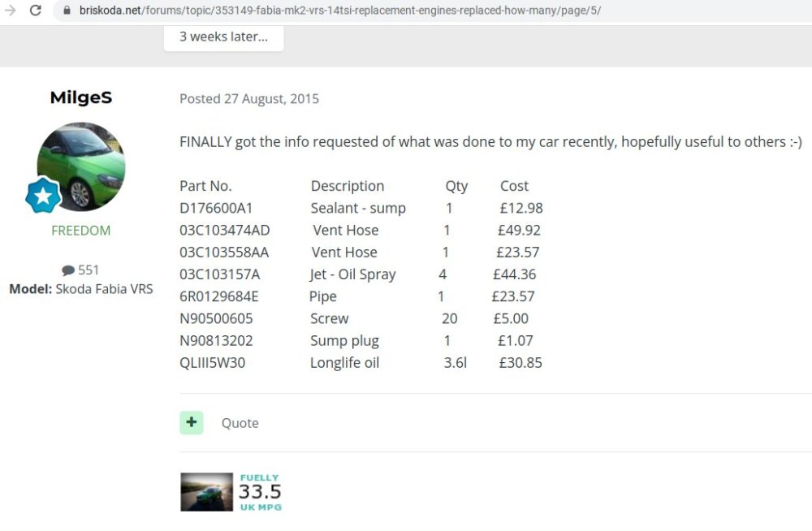Quote this post
This screenshot has width=812, height=531.
click(x=240, y=423)
